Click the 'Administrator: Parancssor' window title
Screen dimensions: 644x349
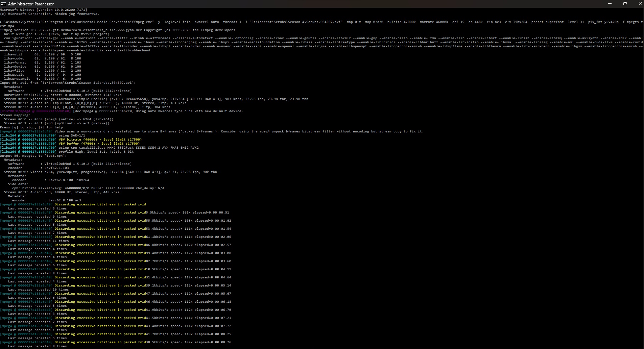pyautogui.click(x=31, y=4)
